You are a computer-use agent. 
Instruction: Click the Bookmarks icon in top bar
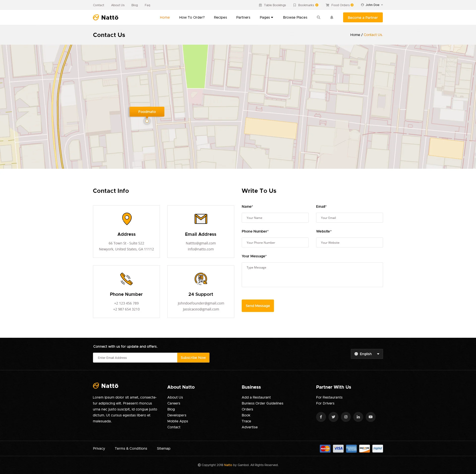click(x=295, y=5)
